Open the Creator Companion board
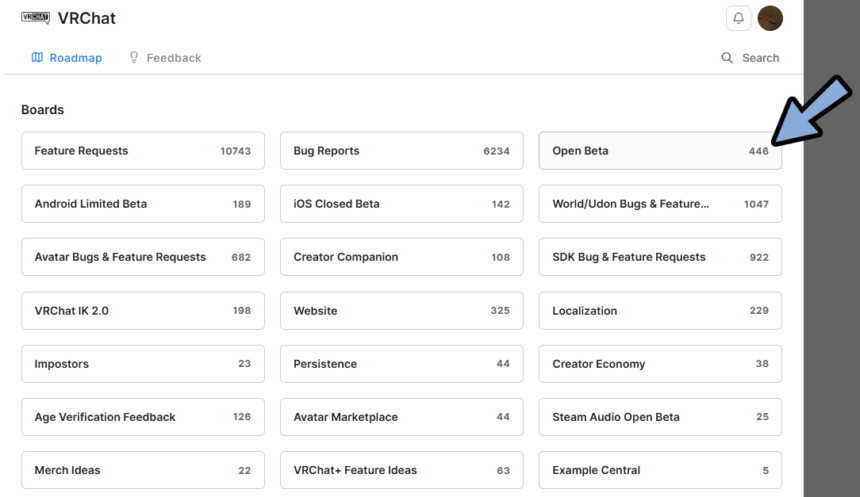This screenshot has width=860, height=497. click(401, 257)
